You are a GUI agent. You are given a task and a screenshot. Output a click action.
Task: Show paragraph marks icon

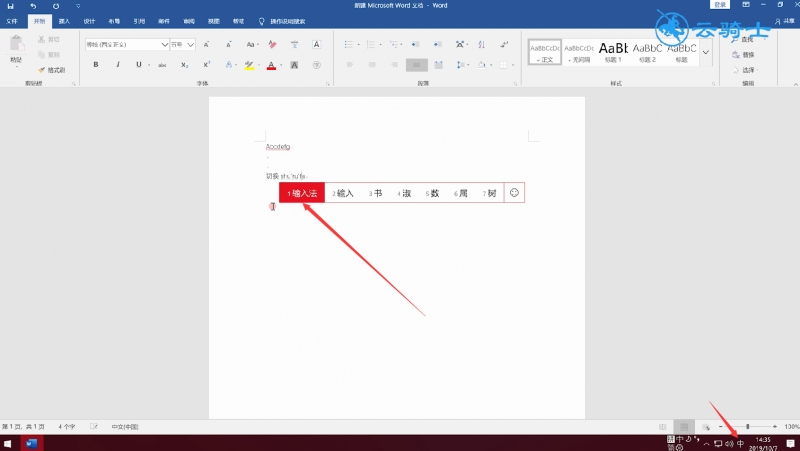[x=504, y=44]
